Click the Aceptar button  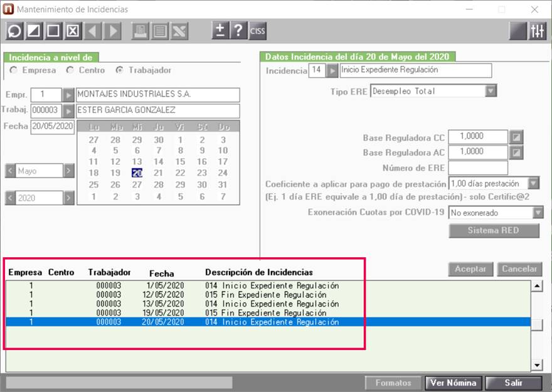pos(470,269)
